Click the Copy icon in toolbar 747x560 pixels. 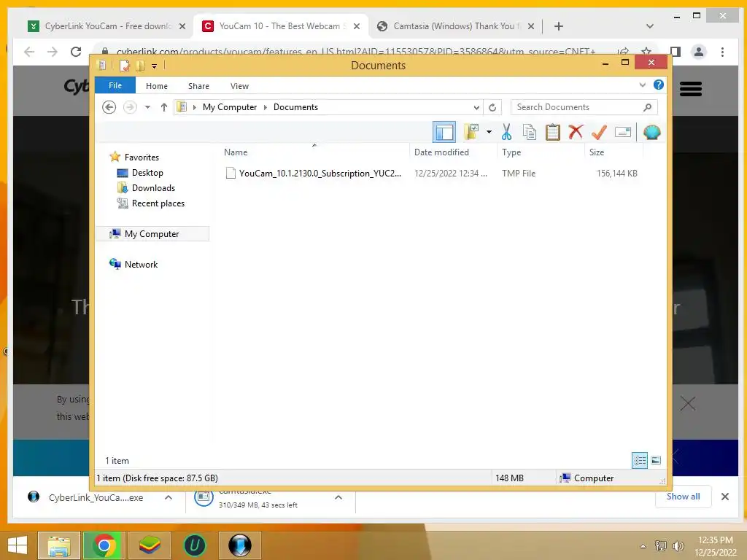point(530,132)
